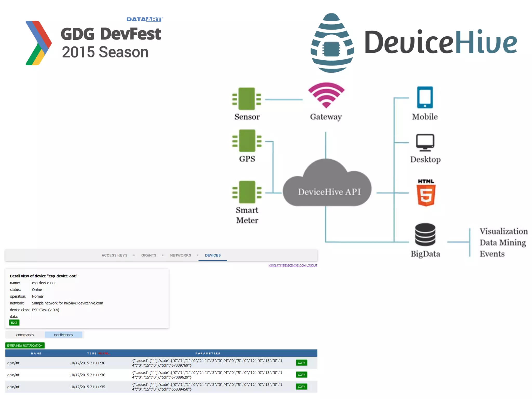The height and width of the screenshot is (399, 532).
Task: Click the GPS chip icon
Action: pyautogui.click(x=247, y=141)
